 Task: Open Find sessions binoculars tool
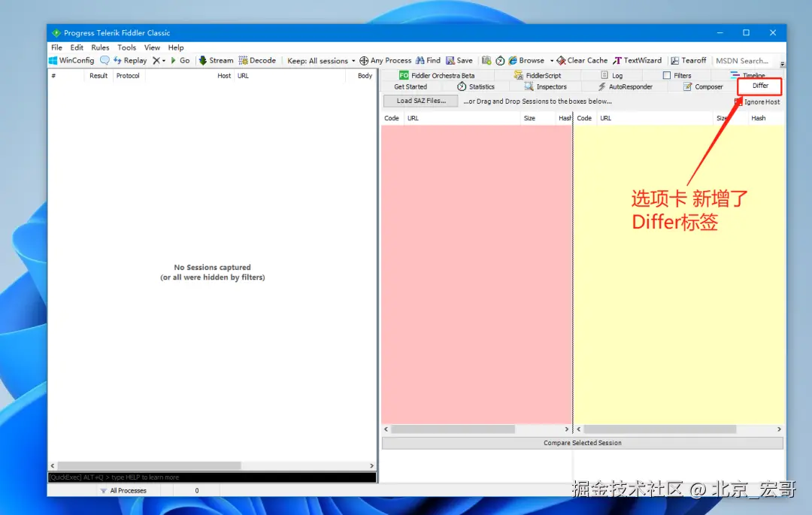tap(428, 61)
